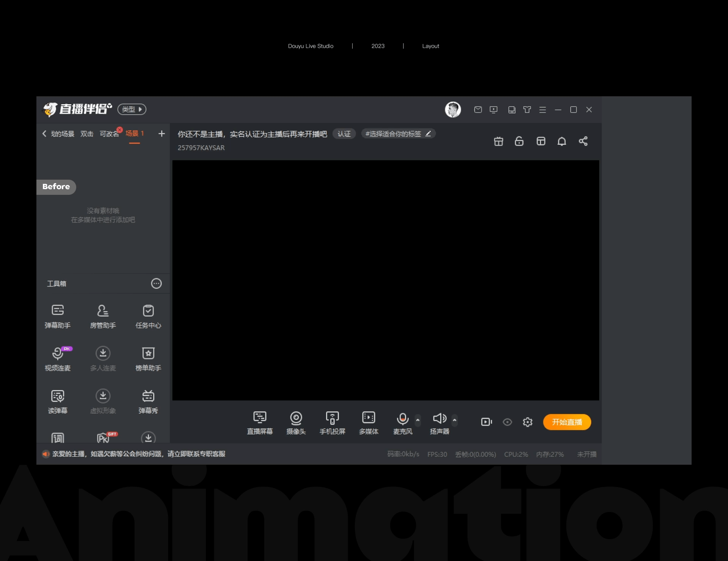Select the 我的场景 scene tab
The height and width of the screenshot is (561, 728).
tap(63, 134)
